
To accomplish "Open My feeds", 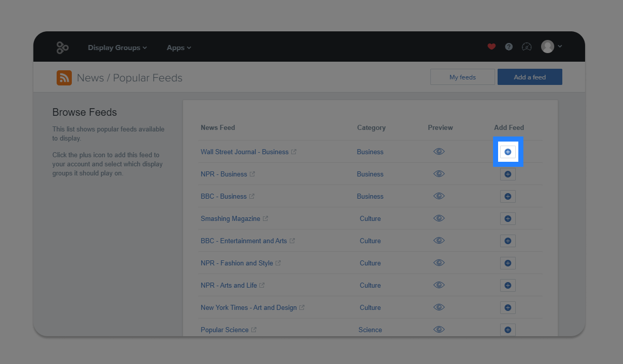I will (463, 77).
